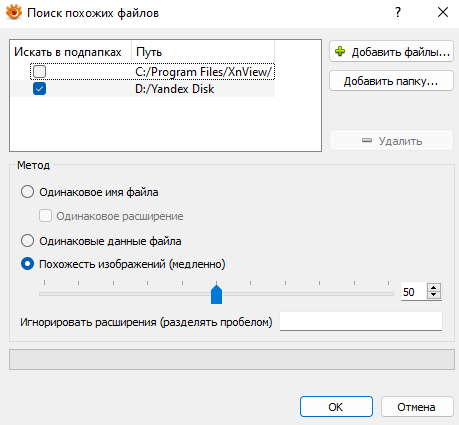Click the minus icon on Удалить button
This screenshot has height=425, width=459.
[367, 140]
